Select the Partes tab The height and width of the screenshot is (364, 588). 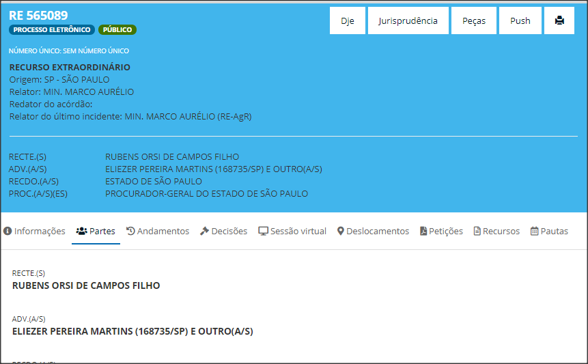[96, 232]
